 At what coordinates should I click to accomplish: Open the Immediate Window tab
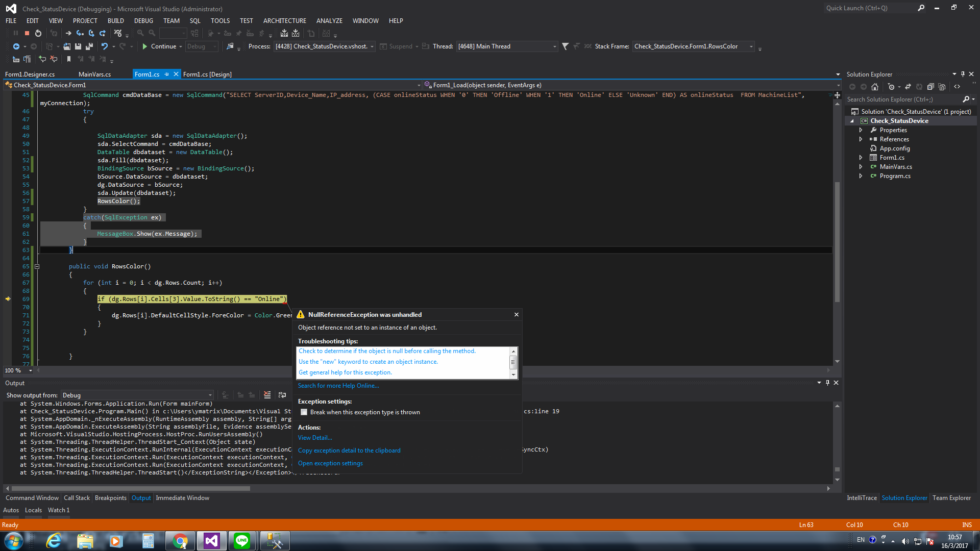tap(183, 498)
